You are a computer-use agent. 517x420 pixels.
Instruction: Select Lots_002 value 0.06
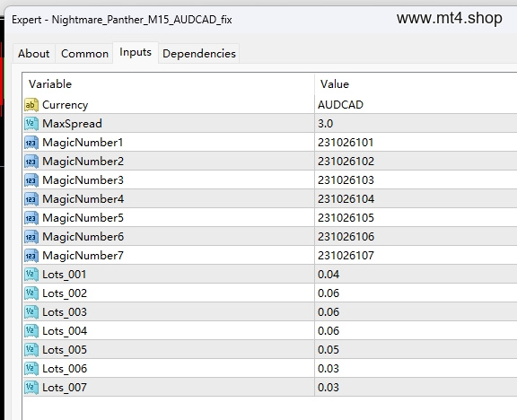click(329, 293)
